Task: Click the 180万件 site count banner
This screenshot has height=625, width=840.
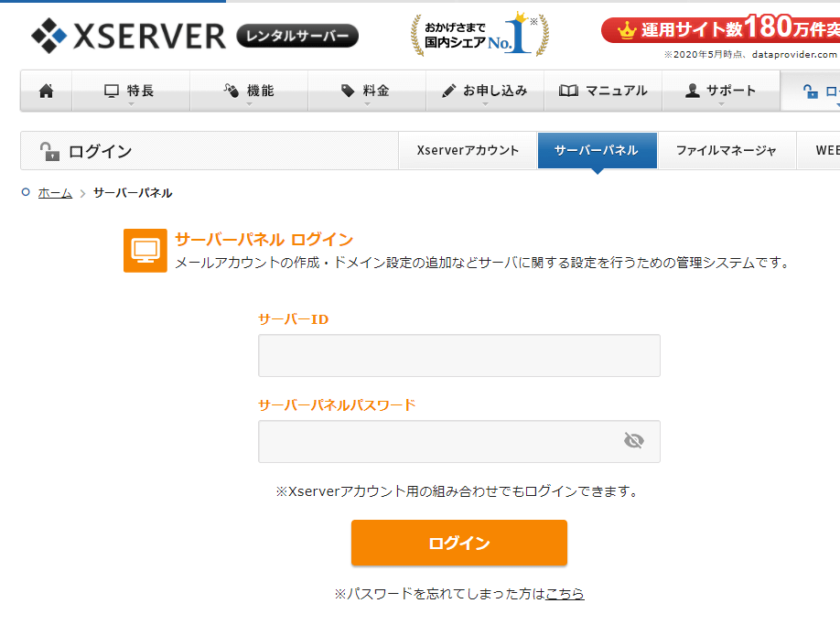Action: pos(720,29)
